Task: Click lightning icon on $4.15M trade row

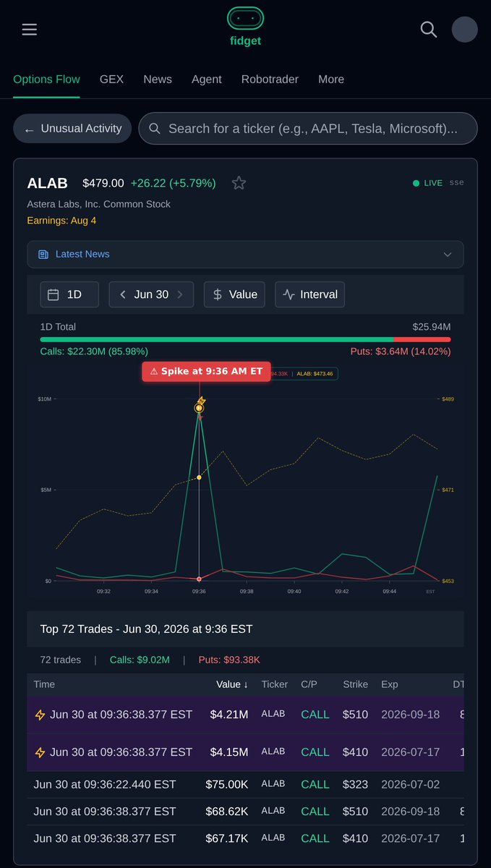Action: 40,752
